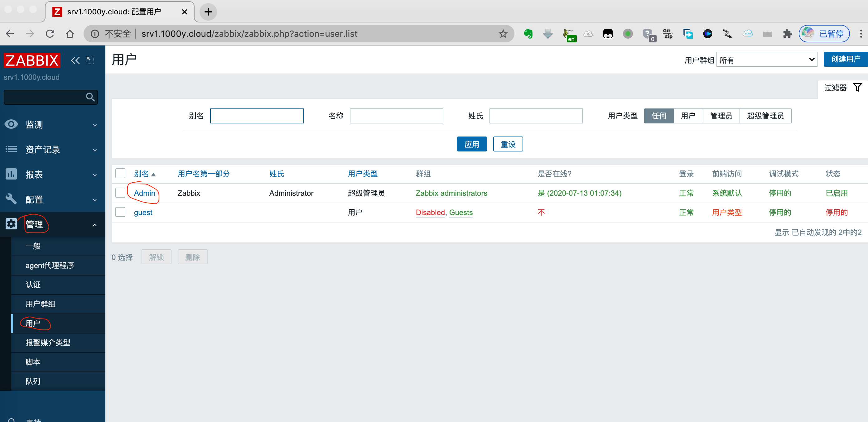
Task: Select 报警媒介类型 in the sidebar menu
Action: click(48, 343)
